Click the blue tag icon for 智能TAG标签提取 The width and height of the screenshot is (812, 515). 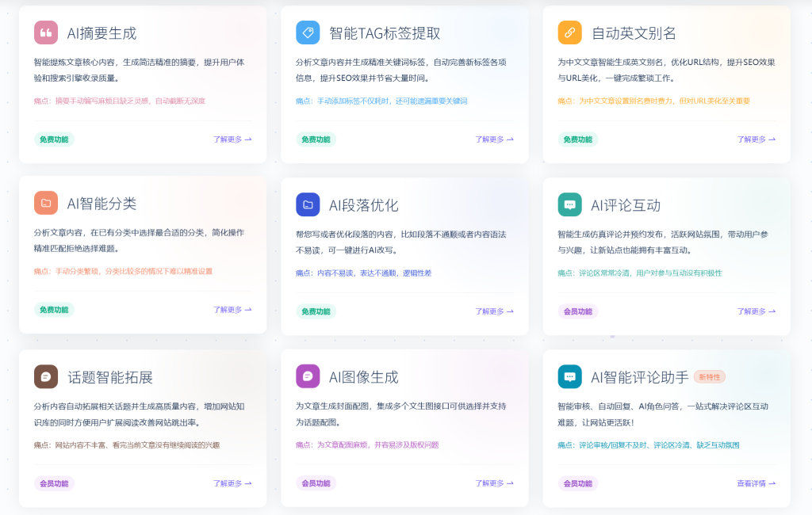coord(308,32)
